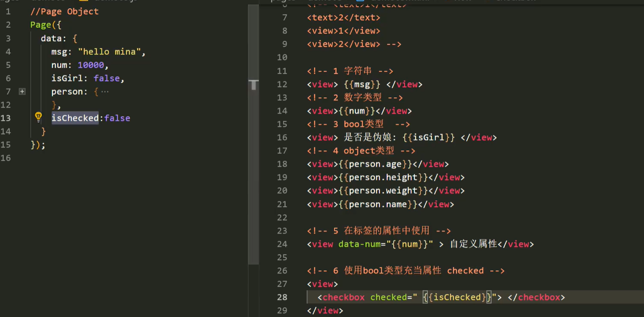Click the {{person.age}} binding
Viewport: 644px width, 317px height.
pos(375,164)
